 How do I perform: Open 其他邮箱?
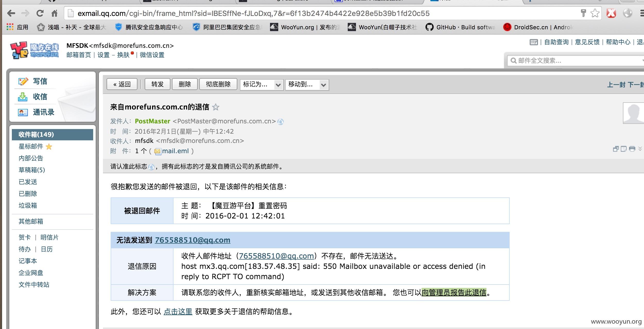(x=31, y=221)
